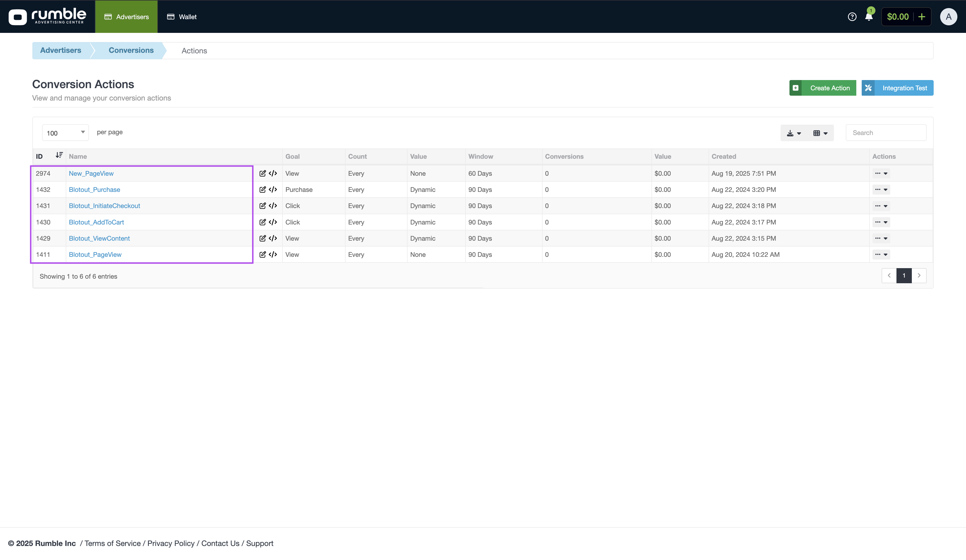The height and width of the screenshot is (560, 966).
Task: Click the Integration Test button
Action: 897,88
